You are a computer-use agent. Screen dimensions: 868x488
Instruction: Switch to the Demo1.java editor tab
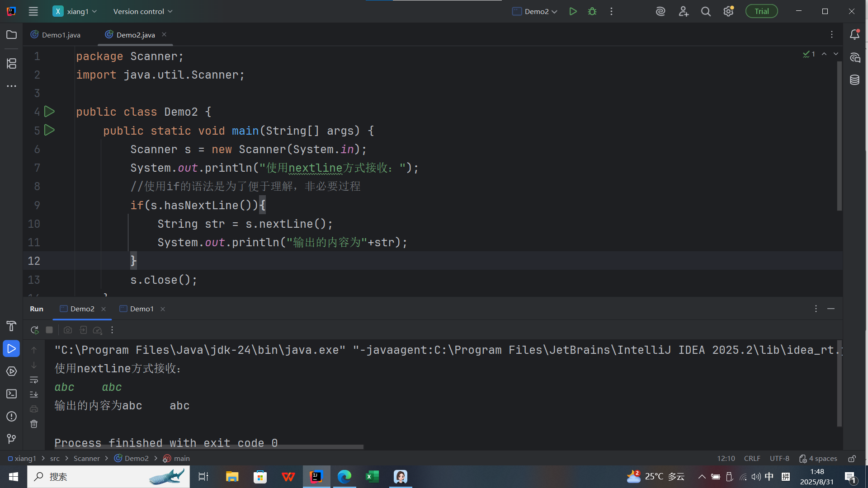(61, 35)
